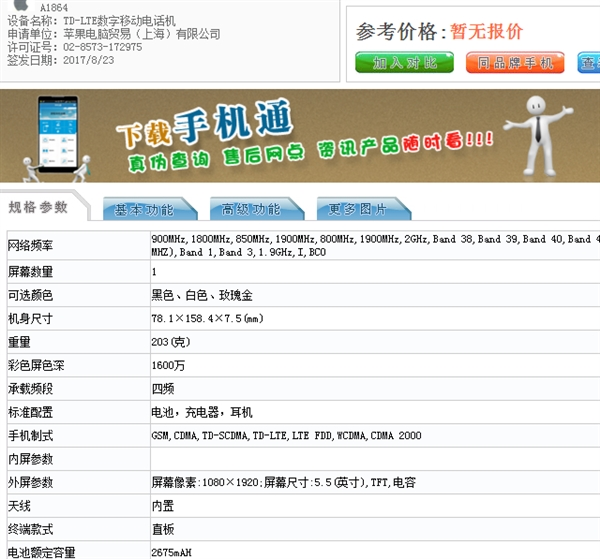Click the 网络频率 row label
The height and width of the screenshot is (559, 600).
coord(30,246)
